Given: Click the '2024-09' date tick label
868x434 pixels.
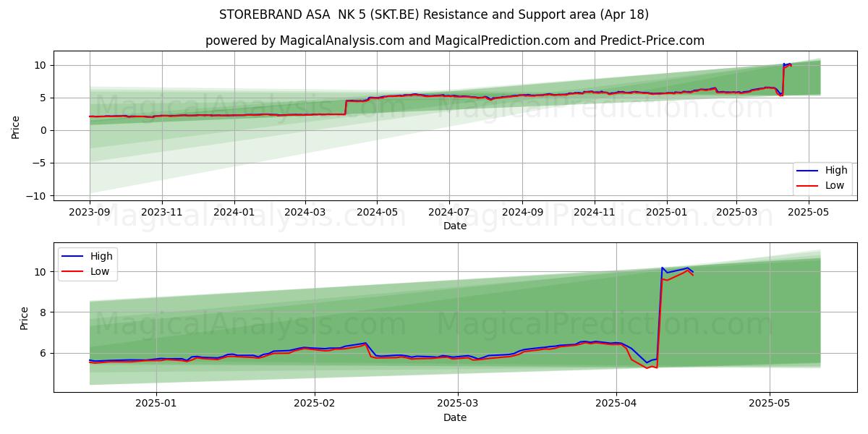Looking at the screenshot, I should [x=522, y=213].
